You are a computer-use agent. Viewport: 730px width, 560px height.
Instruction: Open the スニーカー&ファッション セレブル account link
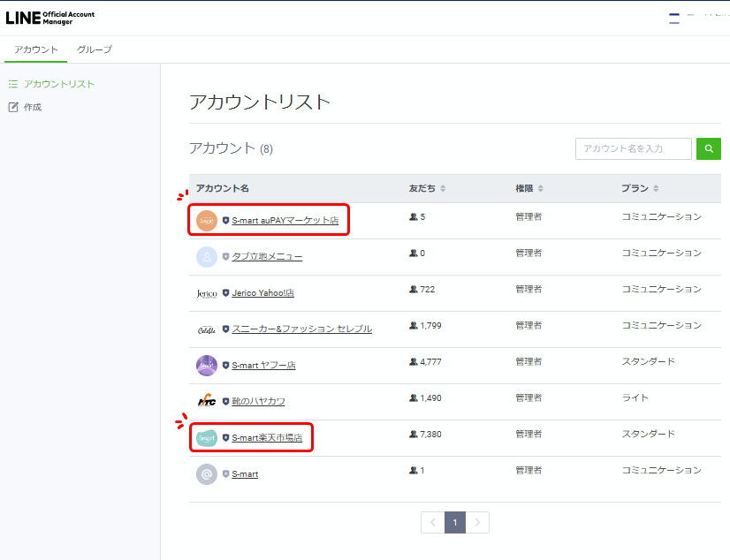point(301,329)
